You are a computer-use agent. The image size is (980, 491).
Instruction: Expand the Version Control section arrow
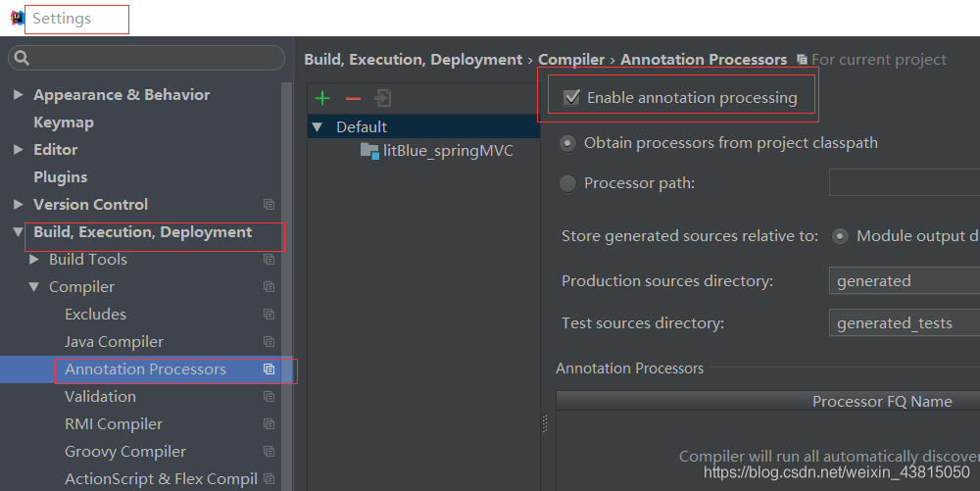coord(18,205)
